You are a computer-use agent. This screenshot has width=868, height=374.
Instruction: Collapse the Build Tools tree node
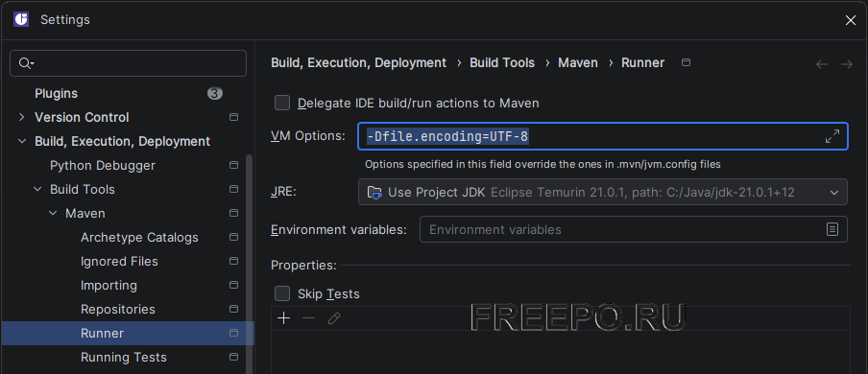pyautogui.click(x=37, y=189)
